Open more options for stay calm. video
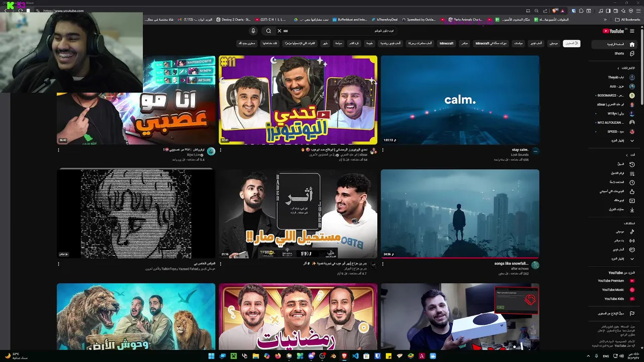Image resolution: width=644 pixels, height=362 pixels. tap(382, 150)
